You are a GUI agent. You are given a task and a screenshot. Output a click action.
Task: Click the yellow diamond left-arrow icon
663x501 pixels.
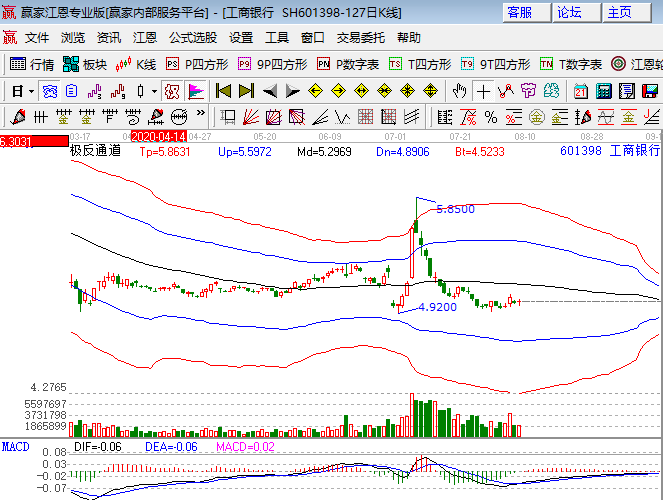pos(316,91)
